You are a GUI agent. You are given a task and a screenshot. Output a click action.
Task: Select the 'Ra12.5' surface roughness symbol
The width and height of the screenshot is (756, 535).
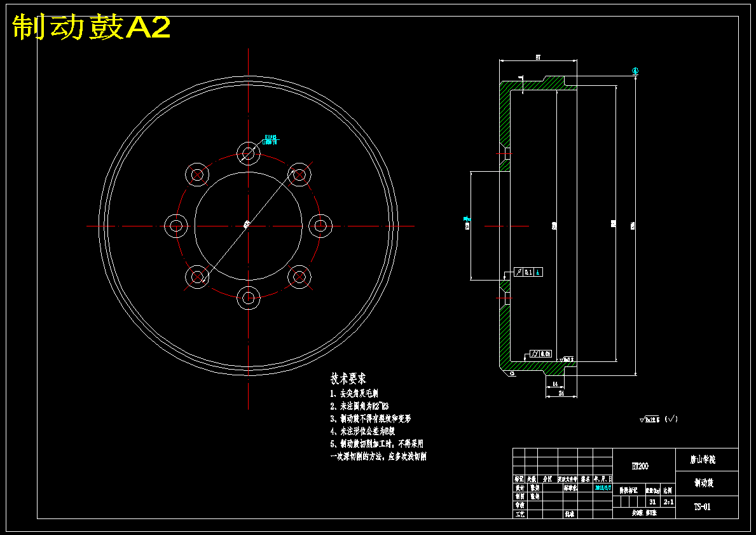tap(649, 420)
